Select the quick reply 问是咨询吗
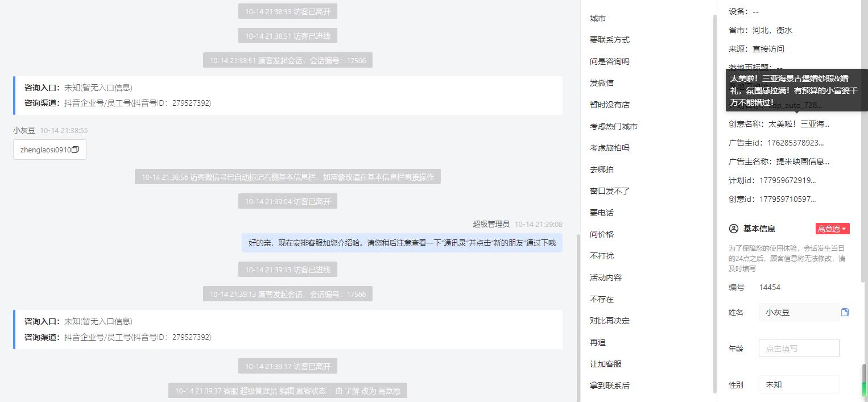The image size is (868, 402). [x=610, y=61]
